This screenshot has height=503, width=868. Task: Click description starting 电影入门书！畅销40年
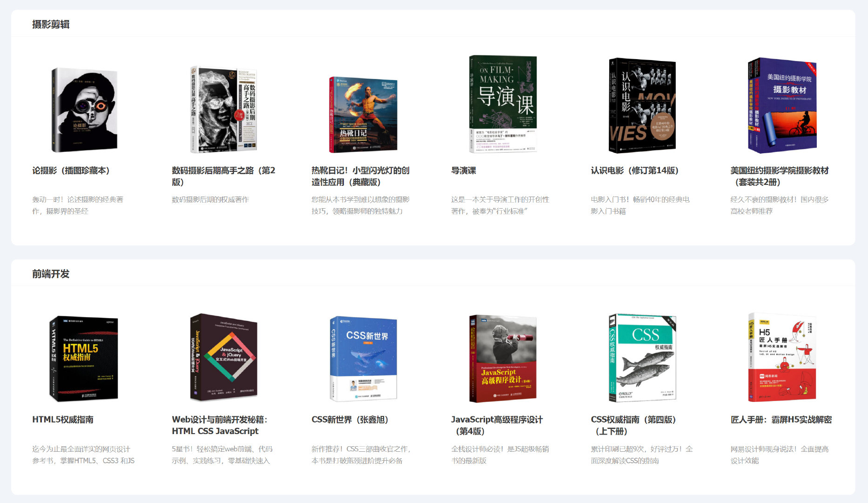(x=640, y=205)
